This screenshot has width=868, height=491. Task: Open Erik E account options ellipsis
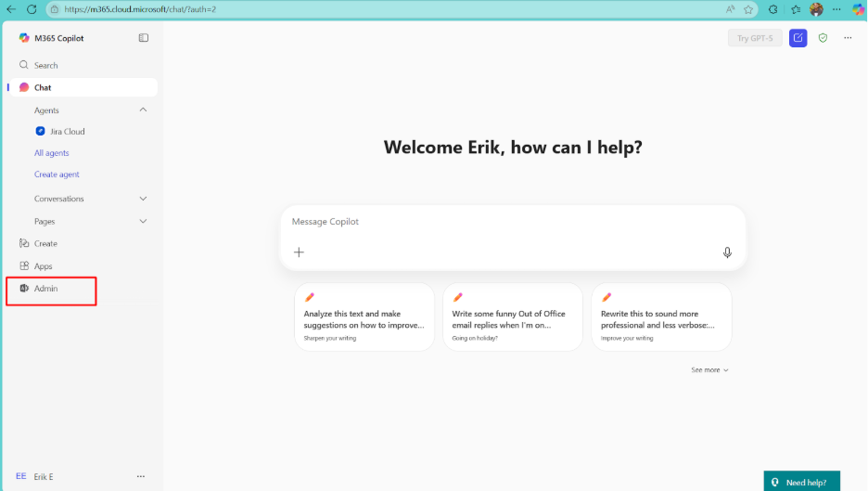(x=141, y=476)
